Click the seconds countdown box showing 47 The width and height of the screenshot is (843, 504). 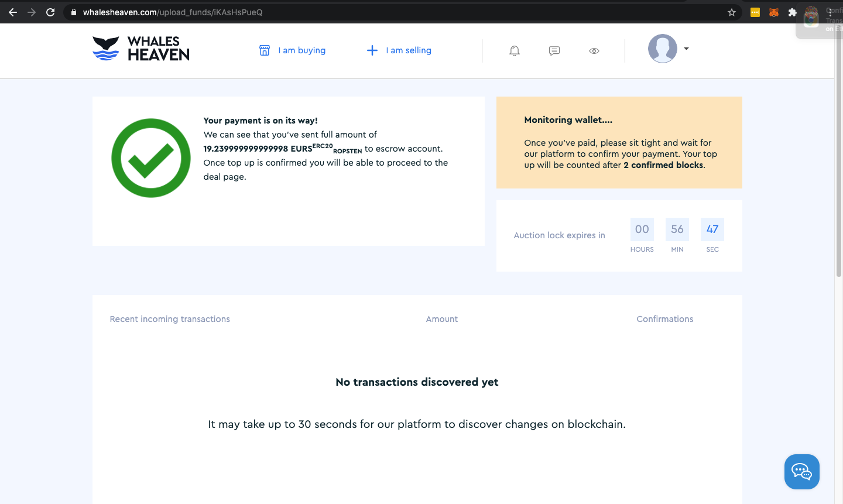point(712,229)
